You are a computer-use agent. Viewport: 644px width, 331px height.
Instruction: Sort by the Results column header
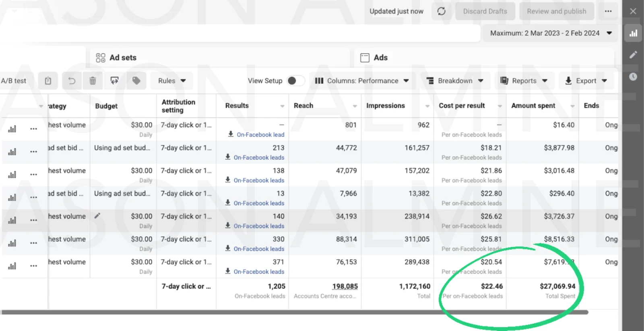pos(252,106)
